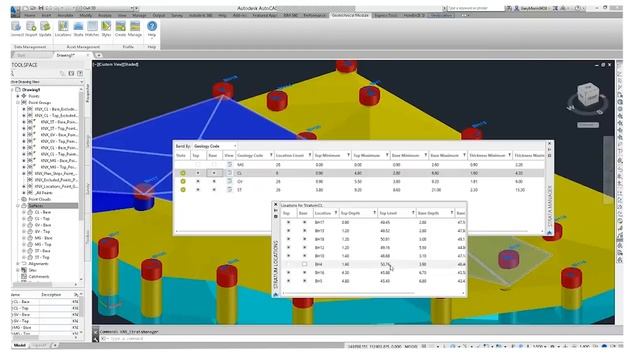Toggle the Base checkbox for location BH5

pyautogui.click(x=304, y=281)
